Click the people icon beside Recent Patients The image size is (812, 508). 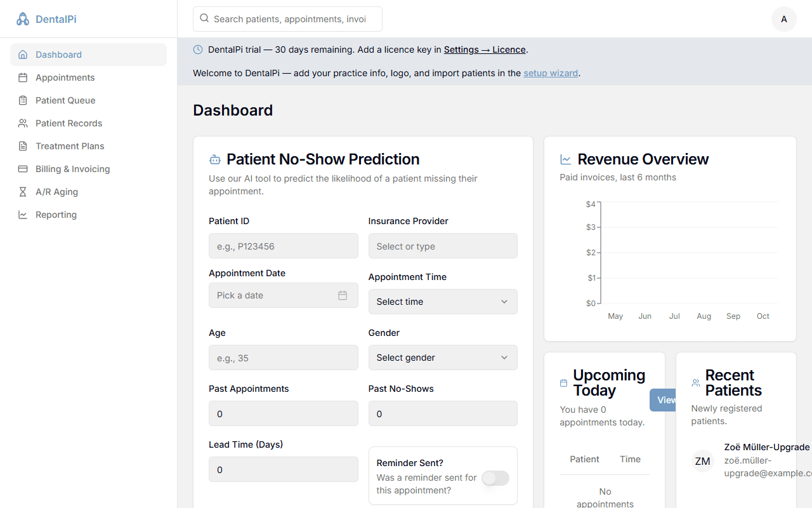(x=695, y=383)
